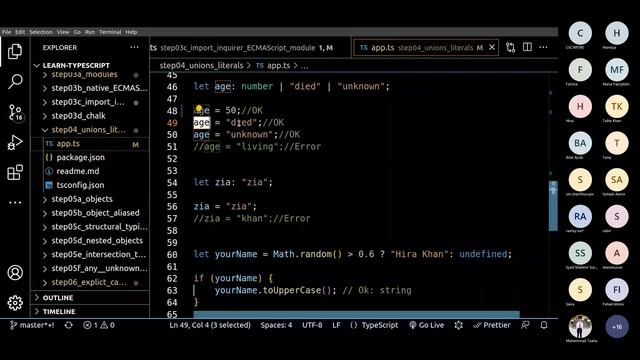Open the File menu

[7, 32]
